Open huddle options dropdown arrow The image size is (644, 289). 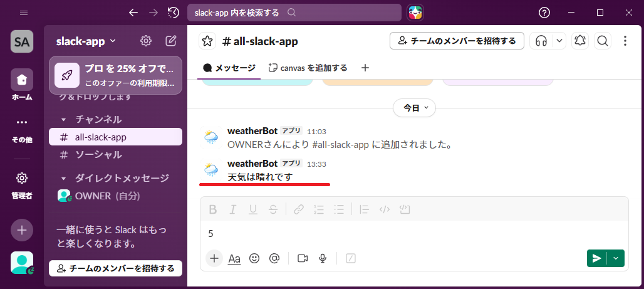click(559, 41)
